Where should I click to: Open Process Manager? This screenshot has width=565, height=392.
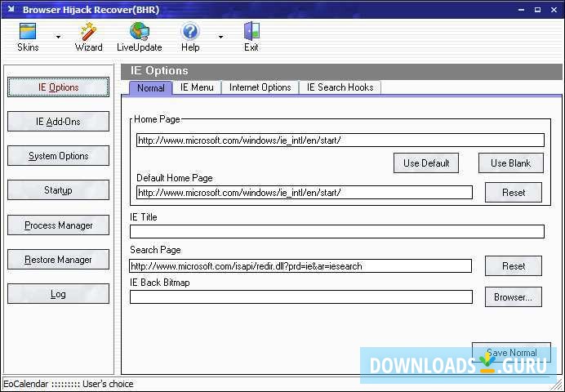pos(58,225)
